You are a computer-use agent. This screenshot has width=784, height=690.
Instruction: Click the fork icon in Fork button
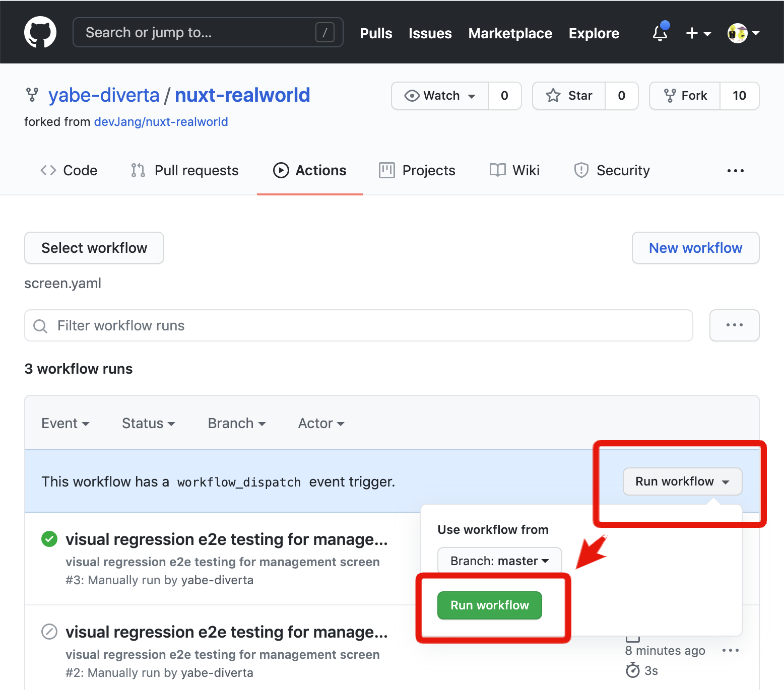click(670, 96)
